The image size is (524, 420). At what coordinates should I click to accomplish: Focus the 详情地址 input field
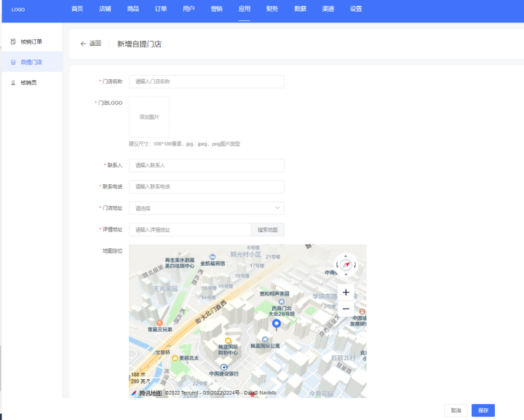click(190, 229)
